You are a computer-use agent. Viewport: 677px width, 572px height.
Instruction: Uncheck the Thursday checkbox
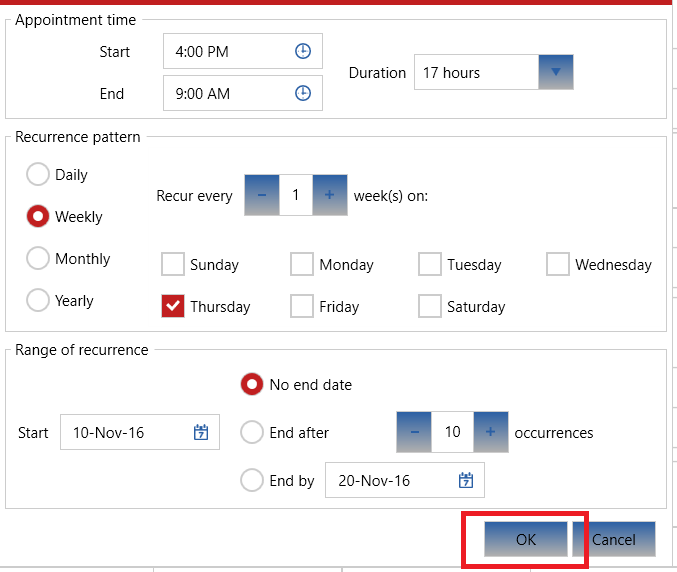(x=173, y=307)
